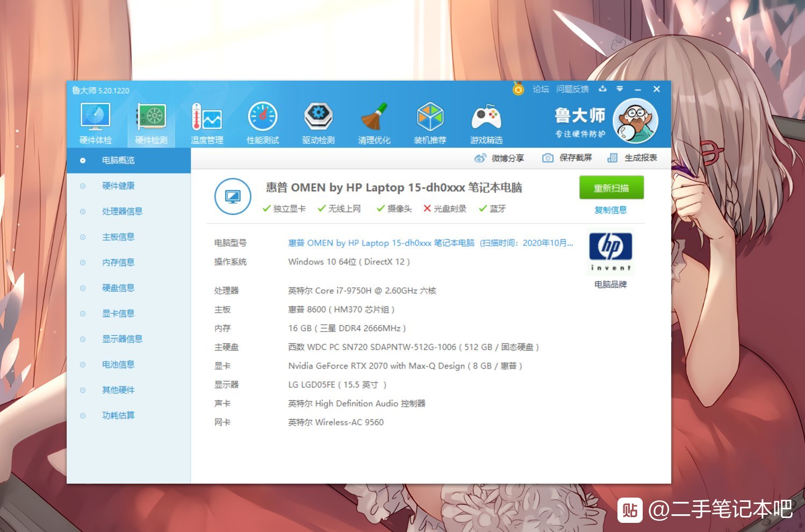The image size is (805, 532).
Task: Select 电脑概览 in the sidebar
Action: [x=129, y=160]
